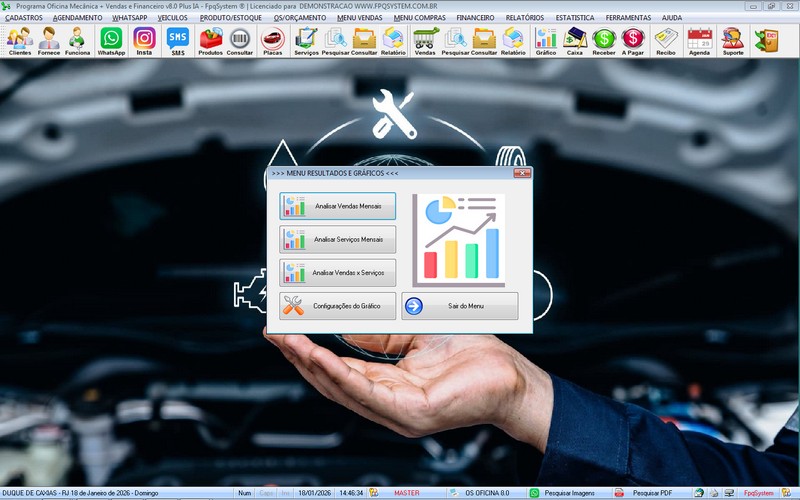Open Configurações do Gráfico
Image resolution: width=800 pixels, height=500 pixels.
click(x=338, y=305)
